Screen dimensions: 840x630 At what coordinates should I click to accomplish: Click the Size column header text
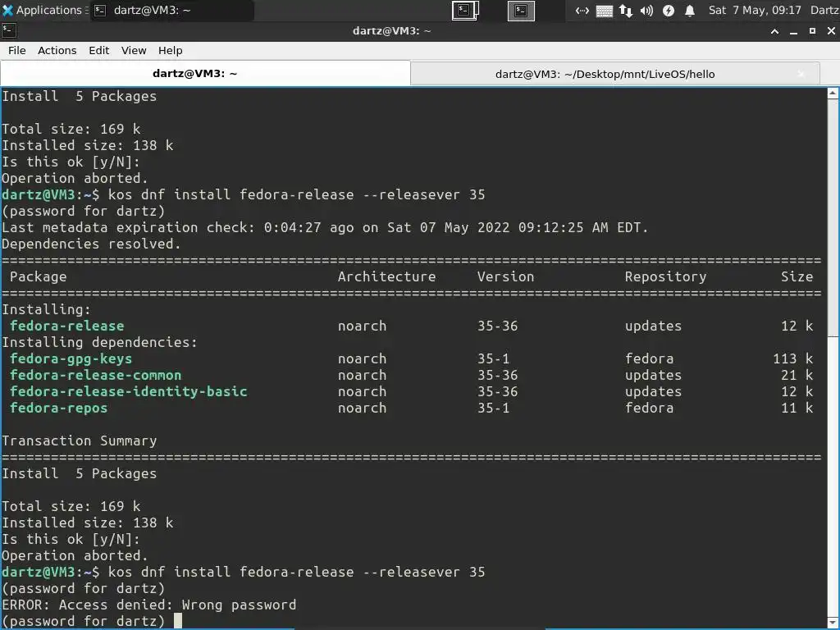[797, 277]
